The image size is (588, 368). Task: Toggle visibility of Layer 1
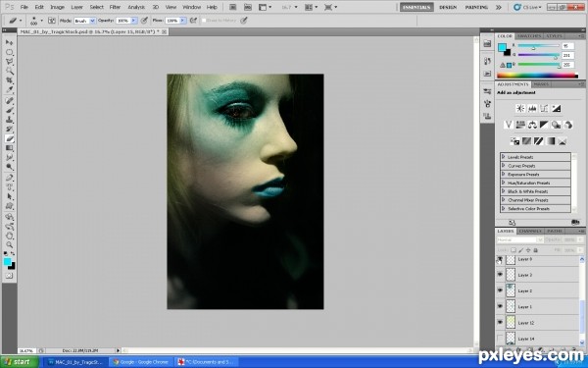[x=500, y=306]
